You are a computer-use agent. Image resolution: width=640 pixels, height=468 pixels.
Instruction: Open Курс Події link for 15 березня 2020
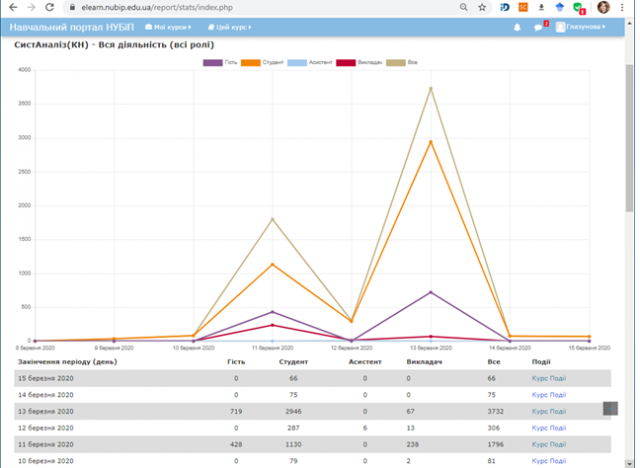click(x=548, y=379)
